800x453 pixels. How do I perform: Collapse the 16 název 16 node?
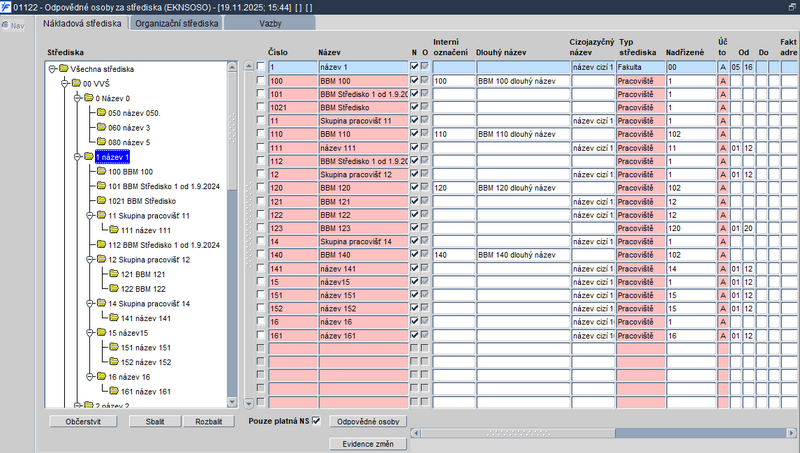[90, 376]
